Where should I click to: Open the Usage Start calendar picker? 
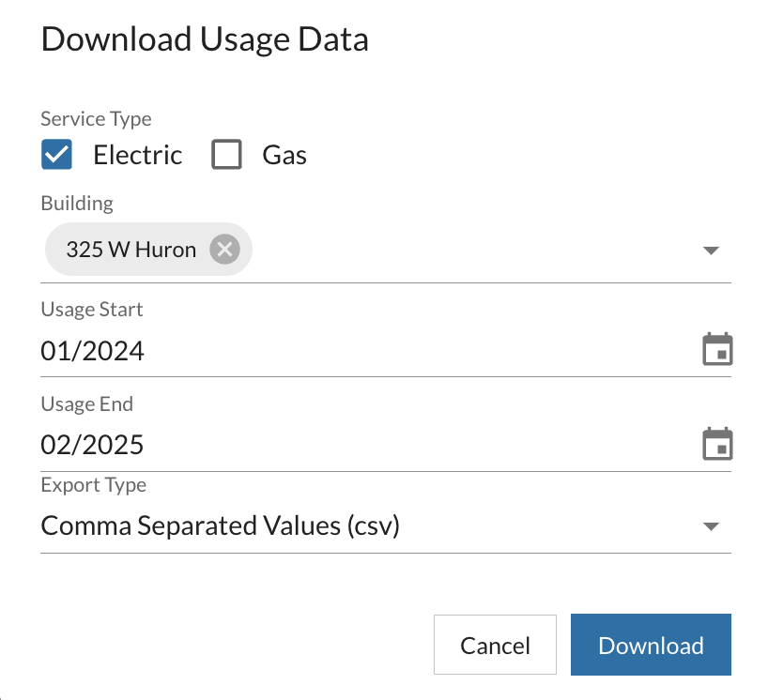click(717, 350)
